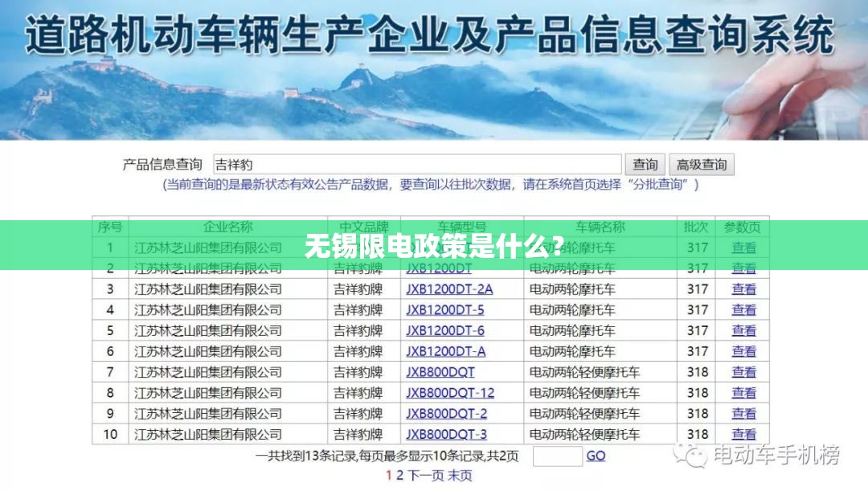Select 电动两轮轻便摩托车 cell in row 7

click(600, 372)
